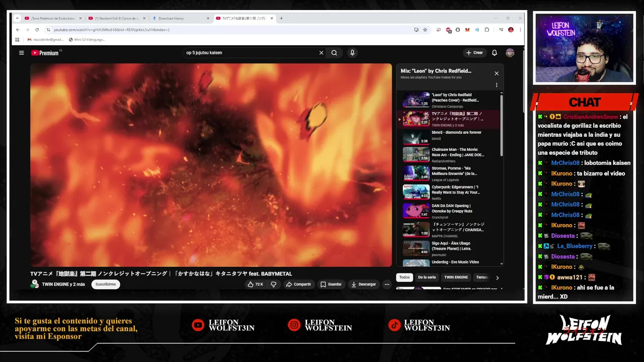Open the YouTube hamburger guide menu

(21, 53)
